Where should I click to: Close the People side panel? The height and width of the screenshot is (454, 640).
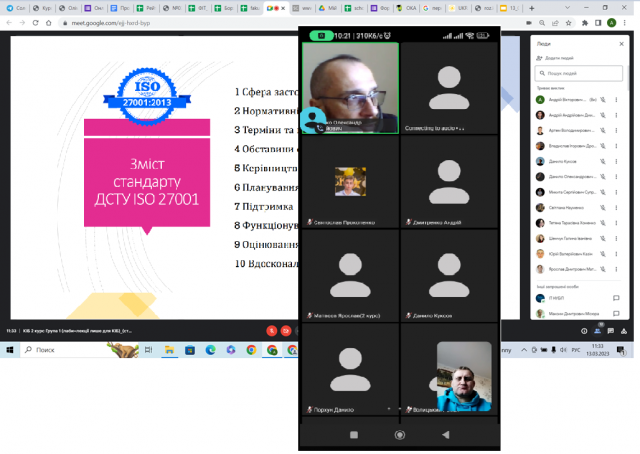pyautogui.click(x=621, y=44)
